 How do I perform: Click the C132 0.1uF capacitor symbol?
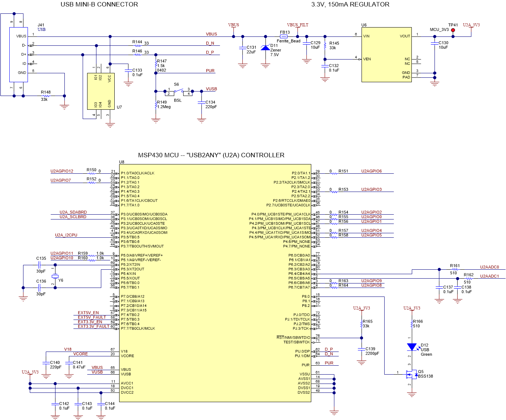[325, 66]
